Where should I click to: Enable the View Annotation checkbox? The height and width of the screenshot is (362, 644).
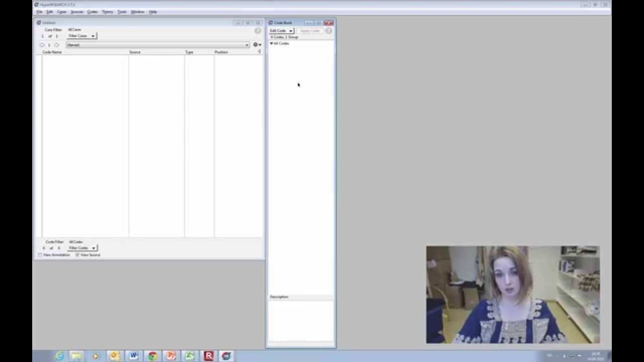(x=40, y=255)
